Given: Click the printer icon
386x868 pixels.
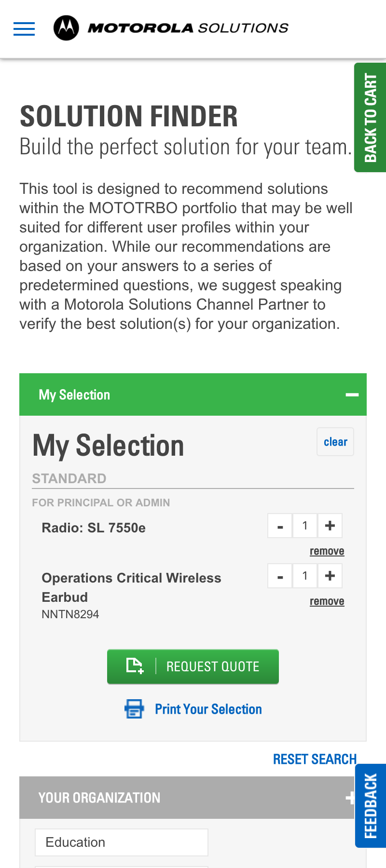Looking at the screenshot, I should 134,709.
